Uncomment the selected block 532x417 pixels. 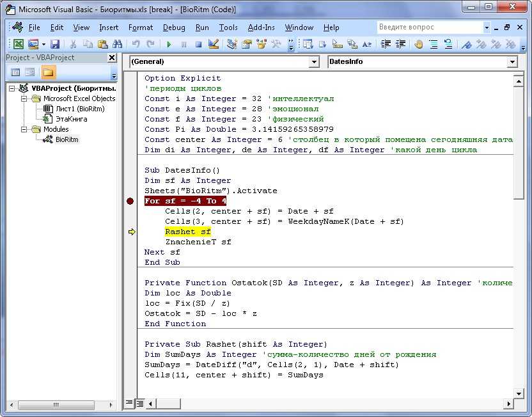448,44
